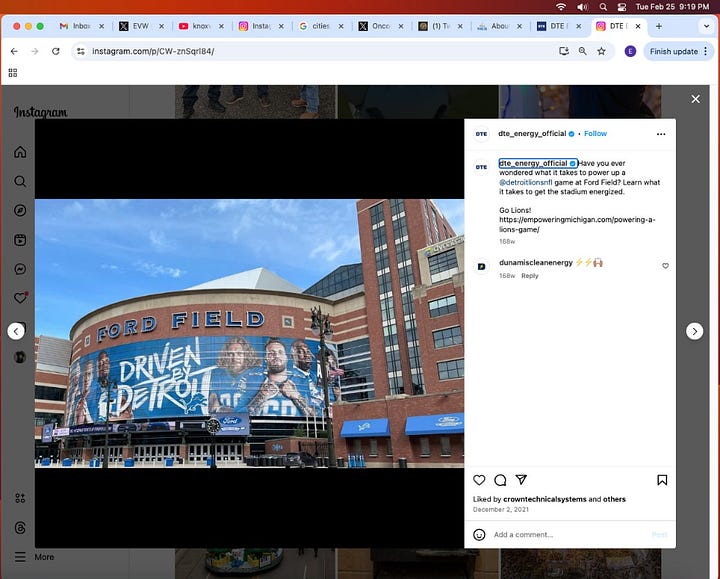The height and width of the screenshot is (579, 720).
Task: Go to the previous post arrow
Action: (16, 331)
